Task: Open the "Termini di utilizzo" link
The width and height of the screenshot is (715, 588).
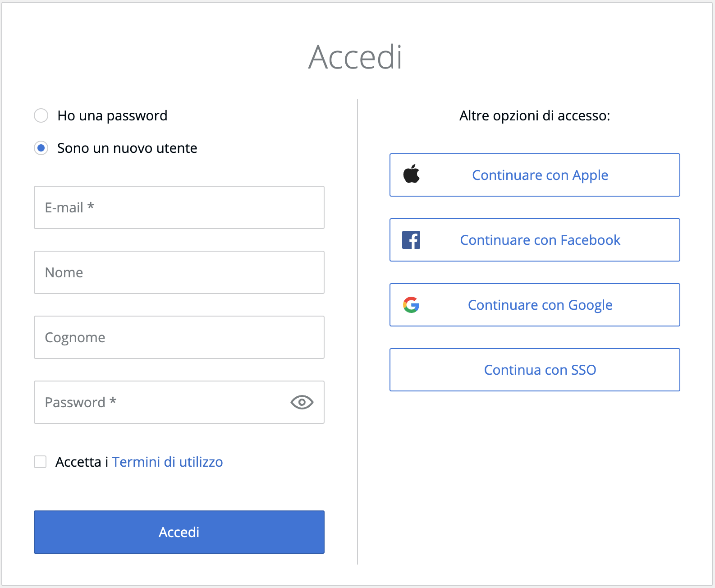Action: 167,462
